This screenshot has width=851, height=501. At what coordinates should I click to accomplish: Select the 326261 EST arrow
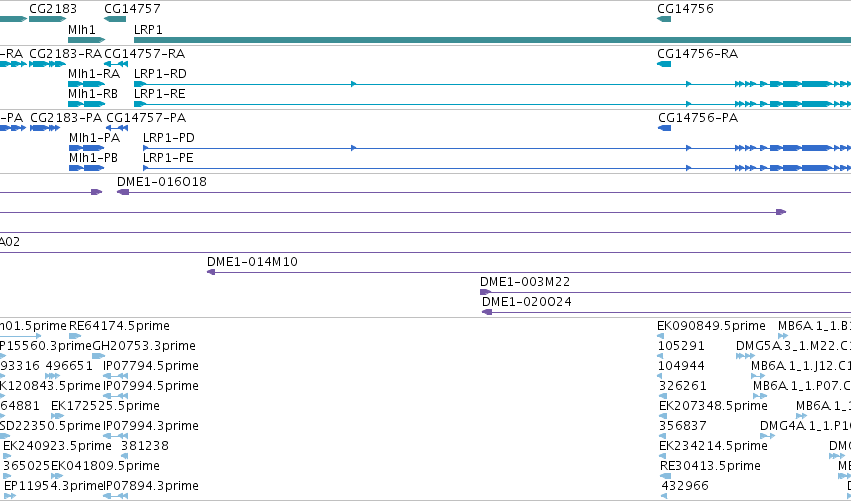coord(662,396)
